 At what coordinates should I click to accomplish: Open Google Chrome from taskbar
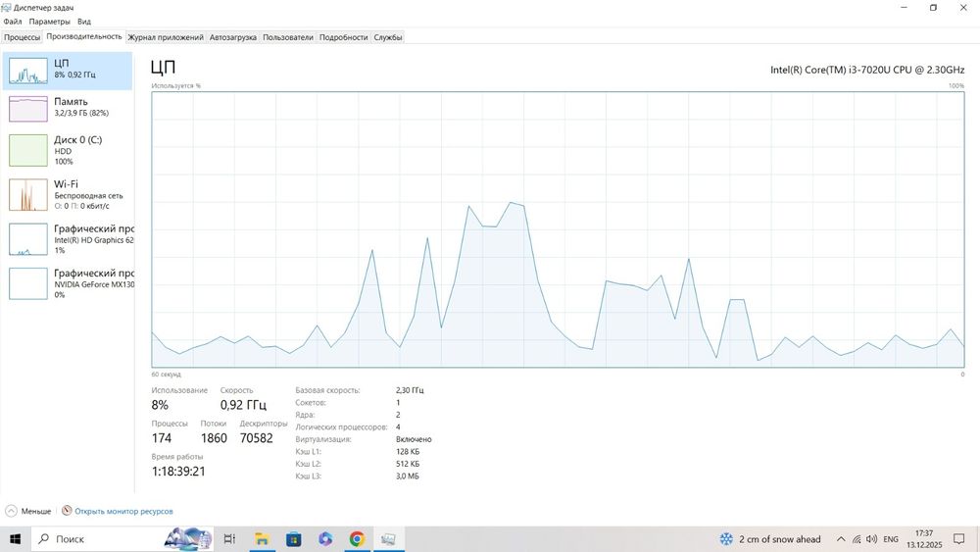click(x=357, y=539)
